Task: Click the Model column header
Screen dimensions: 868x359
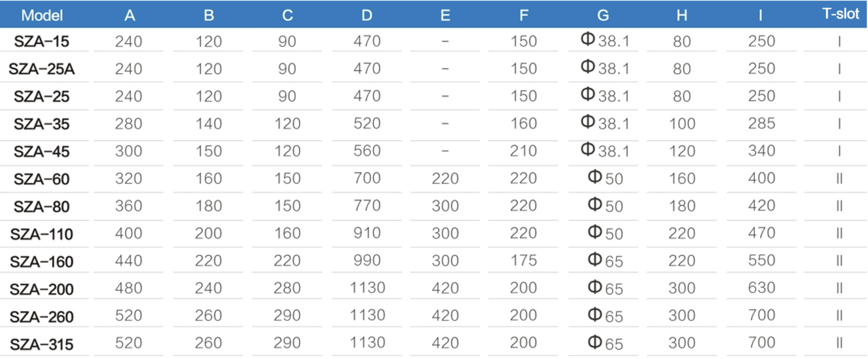Action: (x=41, y=15)
